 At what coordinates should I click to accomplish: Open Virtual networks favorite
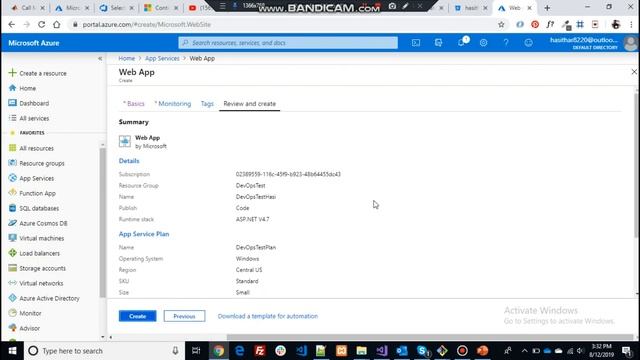pos(36,283)
